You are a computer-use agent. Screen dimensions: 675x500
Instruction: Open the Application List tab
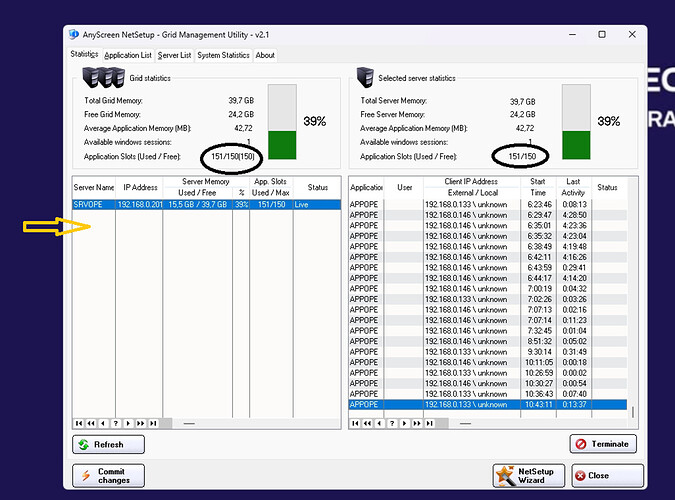(x=128, y=55)
